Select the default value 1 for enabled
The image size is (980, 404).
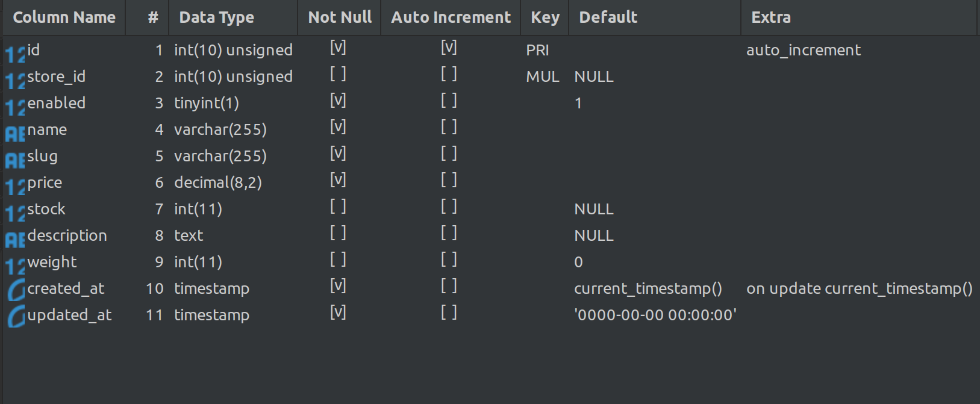coord(578,103)
